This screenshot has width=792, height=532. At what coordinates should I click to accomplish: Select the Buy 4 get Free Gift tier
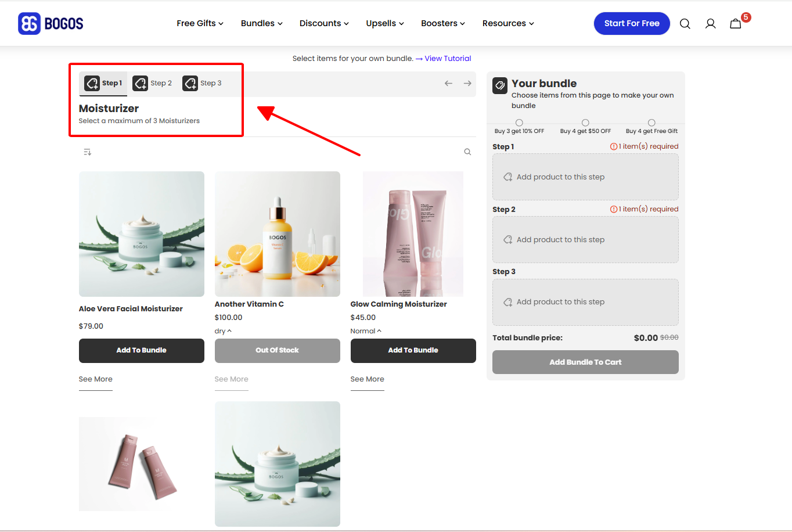click(x=651, y=123)
